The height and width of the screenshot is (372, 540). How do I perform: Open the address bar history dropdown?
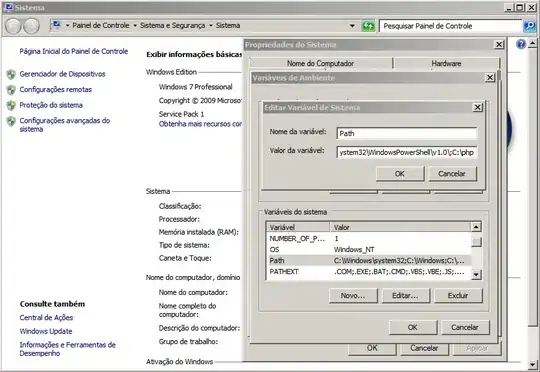pos(352,26)
